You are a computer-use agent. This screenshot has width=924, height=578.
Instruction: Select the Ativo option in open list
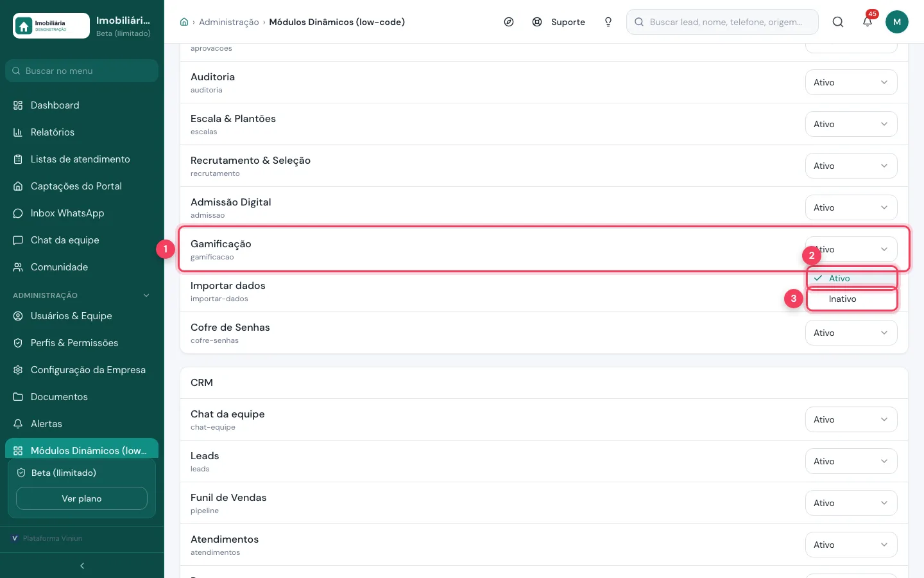pos(852,278)
